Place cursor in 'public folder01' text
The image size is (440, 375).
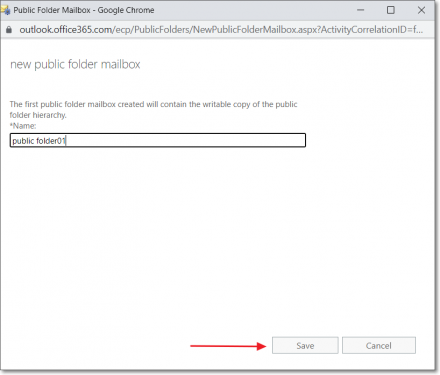(39, 141)
